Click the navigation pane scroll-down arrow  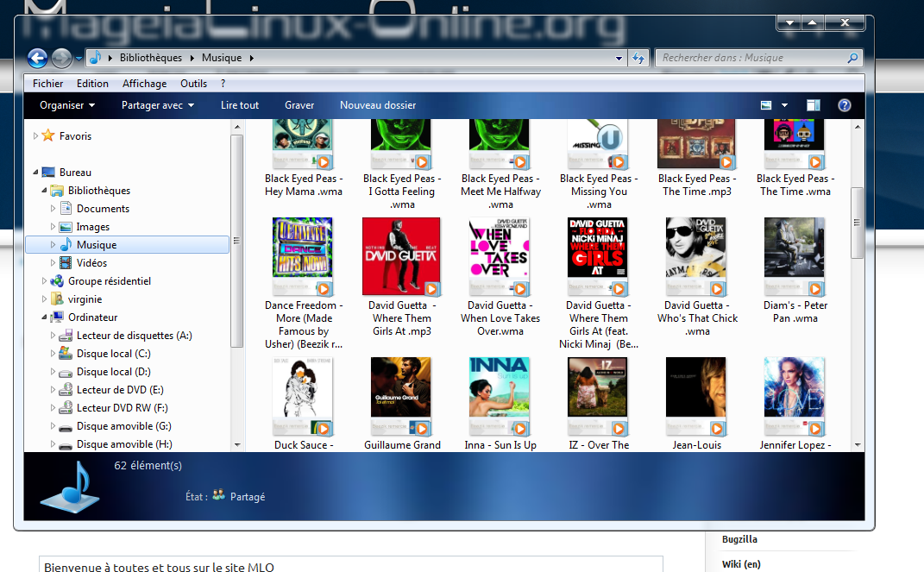237,445
